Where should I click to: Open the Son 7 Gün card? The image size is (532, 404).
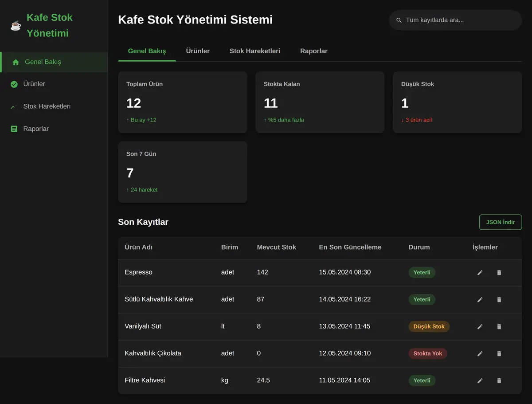[183, 172]
